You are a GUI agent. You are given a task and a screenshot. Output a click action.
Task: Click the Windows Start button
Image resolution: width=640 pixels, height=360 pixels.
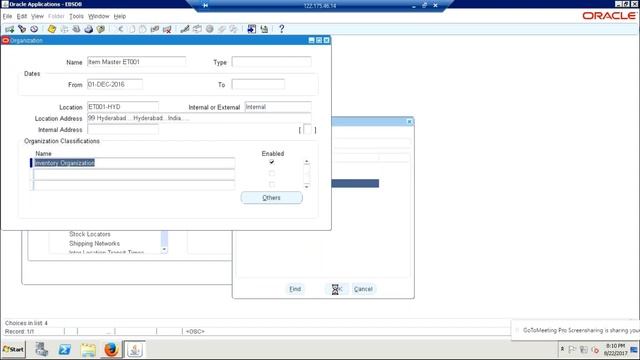click(x=13, y=349)
